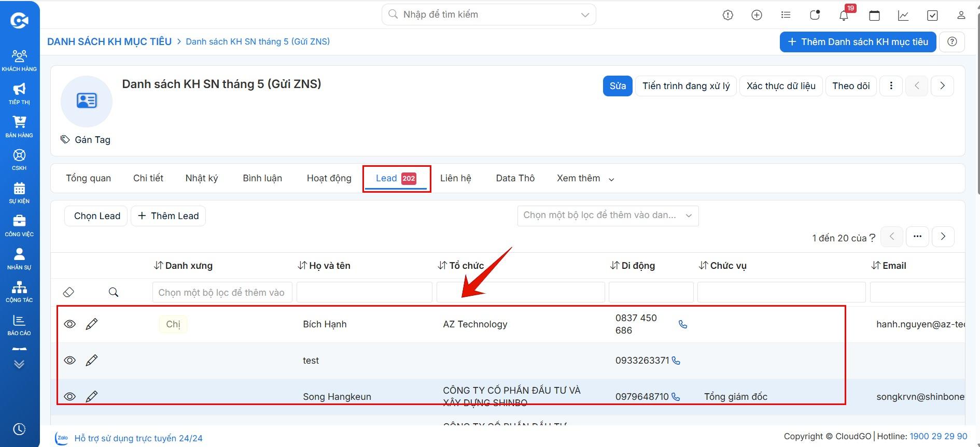This screenshot has width=980, height=447.
Task: Open the recent history clock icon
Action: [x=19, y=429]
